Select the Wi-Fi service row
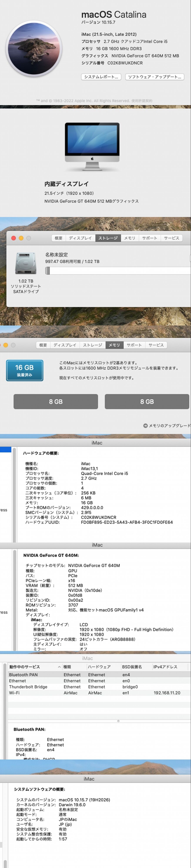 pyautogui.click(x=99, y=693)
